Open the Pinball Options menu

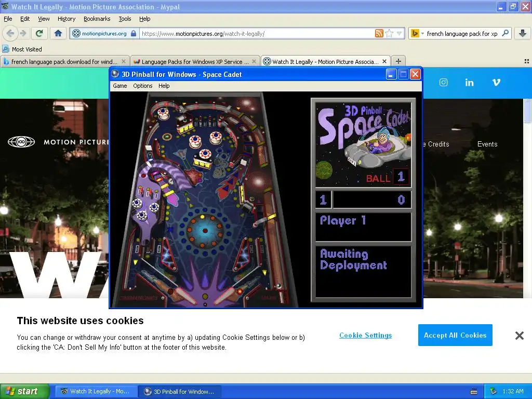coord(142,86)
